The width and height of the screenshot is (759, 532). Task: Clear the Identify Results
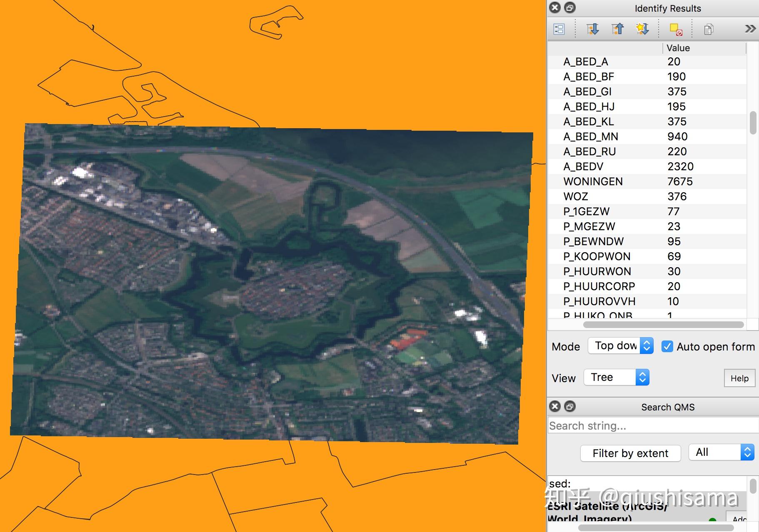[676, 29]
